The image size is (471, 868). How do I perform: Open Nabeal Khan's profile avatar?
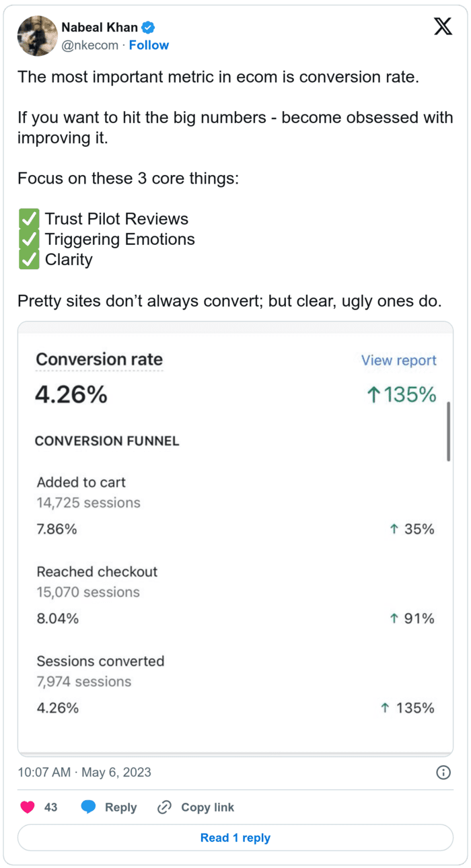(x=37, y=36)
